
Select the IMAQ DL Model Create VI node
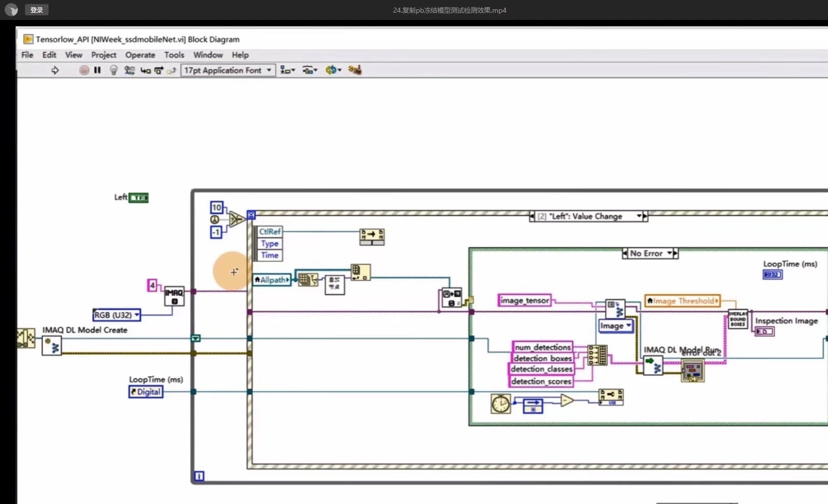[x=52, y=346]
